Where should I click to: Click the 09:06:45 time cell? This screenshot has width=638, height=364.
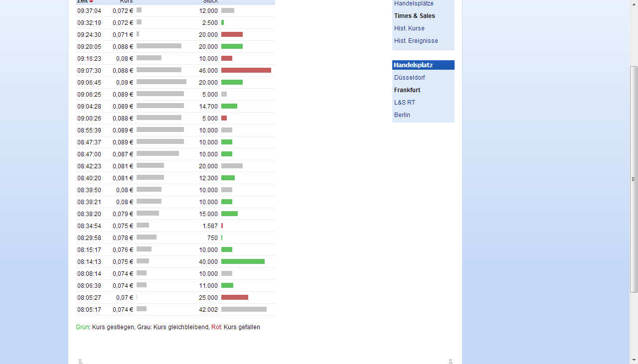[x=89, y=83]
